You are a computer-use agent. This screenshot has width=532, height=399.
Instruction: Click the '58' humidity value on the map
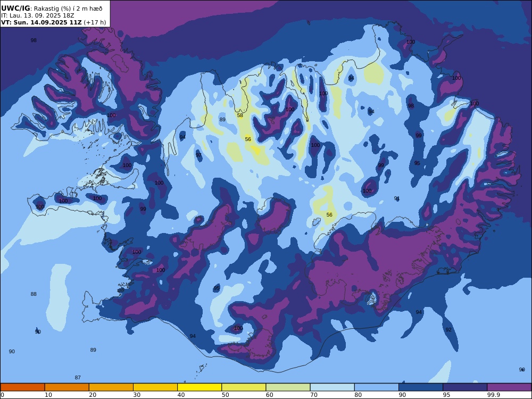240,115
